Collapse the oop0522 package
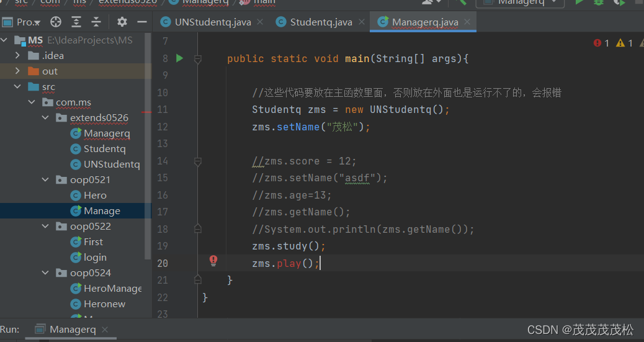Viewport: 644px width, 342px height. (45, 226)
